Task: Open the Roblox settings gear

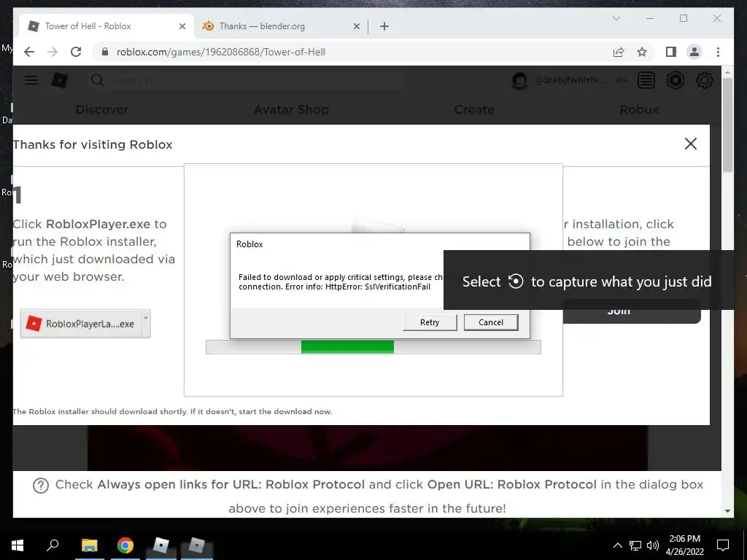Action: pos(704,80)
